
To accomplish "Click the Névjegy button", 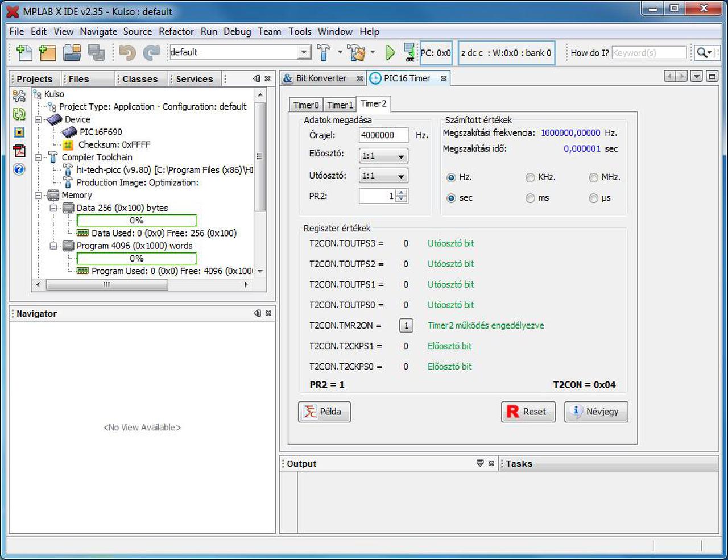I will [x=596, y=412].
